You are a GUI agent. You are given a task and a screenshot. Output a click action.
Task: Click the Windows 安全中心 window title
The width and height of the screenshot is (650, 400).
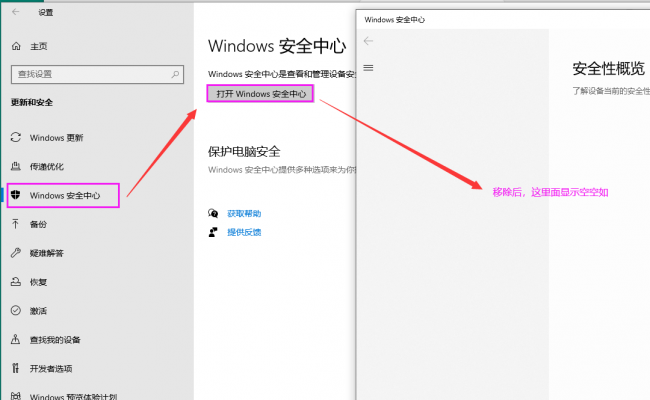click(395, 19)
